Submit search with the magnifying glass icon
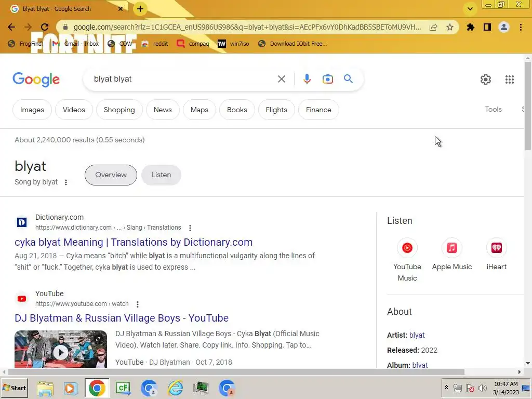This screenshot has height=399, width=532. 348,79
